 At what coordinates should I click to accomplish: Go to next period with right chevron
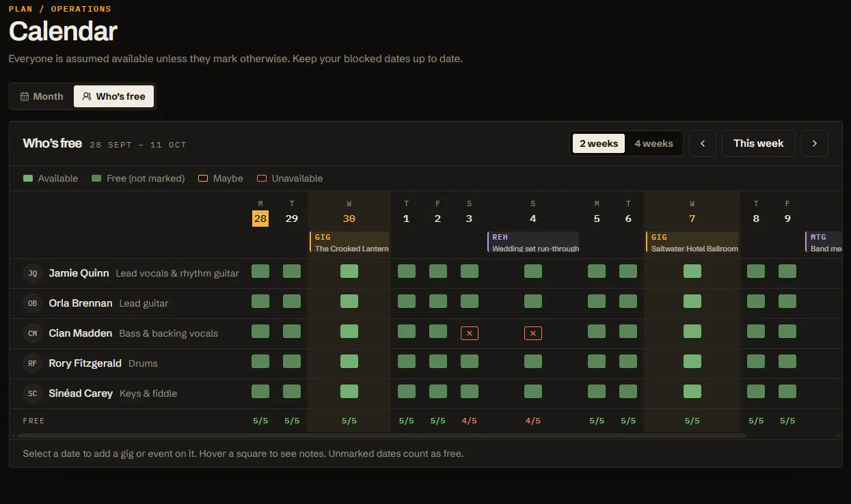pos(815,143)
